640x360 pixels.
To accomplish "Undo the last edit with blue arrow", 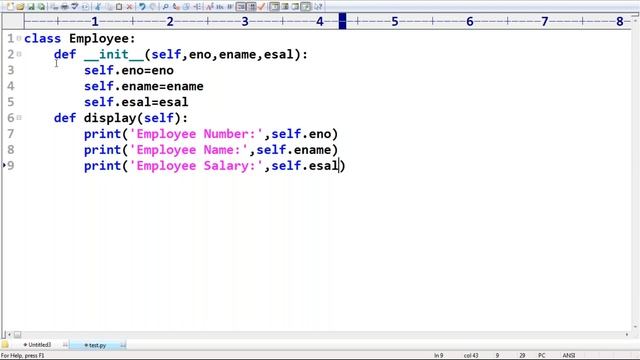I will (x=142, y=7).
